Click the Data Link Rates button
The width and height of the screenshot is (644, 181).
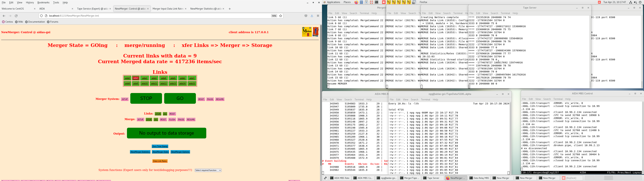click(x=160, y=161)
